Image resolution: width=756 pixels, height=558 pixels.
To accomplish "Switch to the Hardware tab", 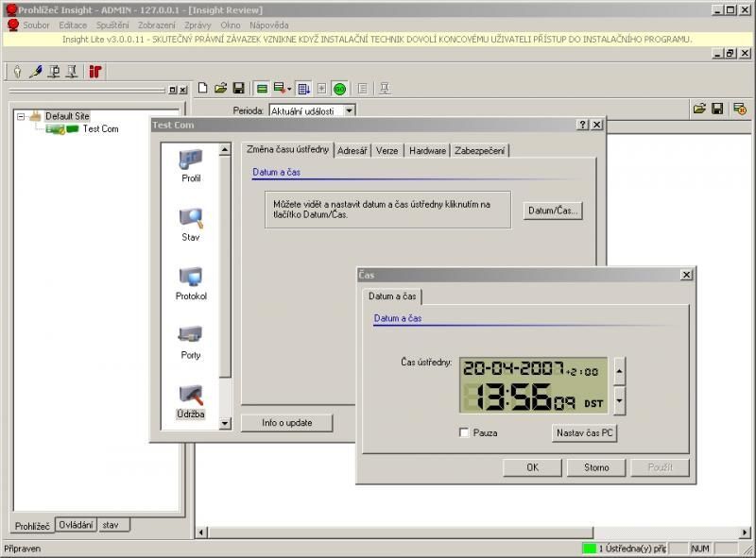I will (x=427, y=150).
